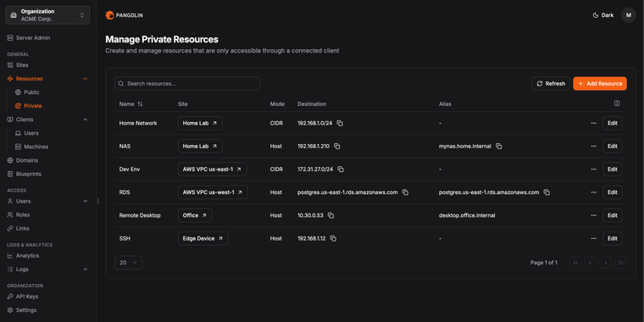
Task: Click the sidebar collapse handle
Action: click(x=97, y=201)
